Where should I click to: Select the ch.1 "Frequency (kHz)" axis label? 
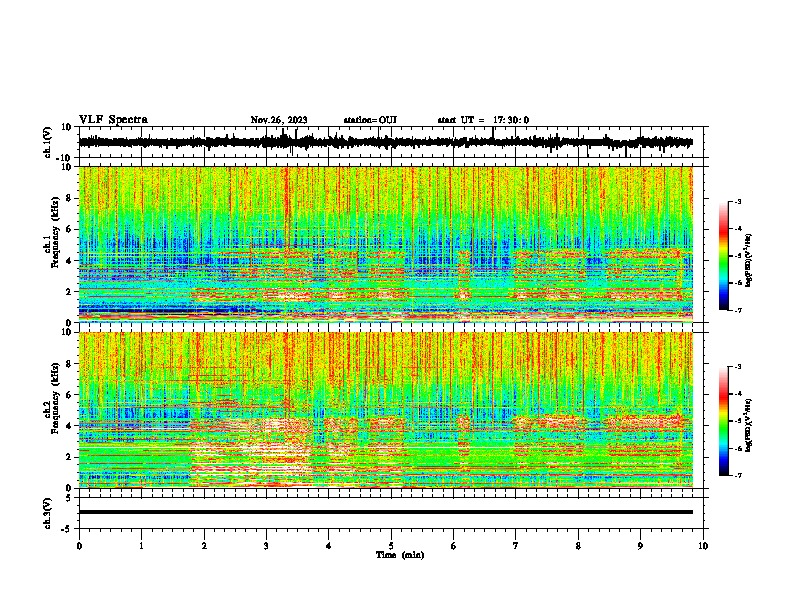[55, 233]
